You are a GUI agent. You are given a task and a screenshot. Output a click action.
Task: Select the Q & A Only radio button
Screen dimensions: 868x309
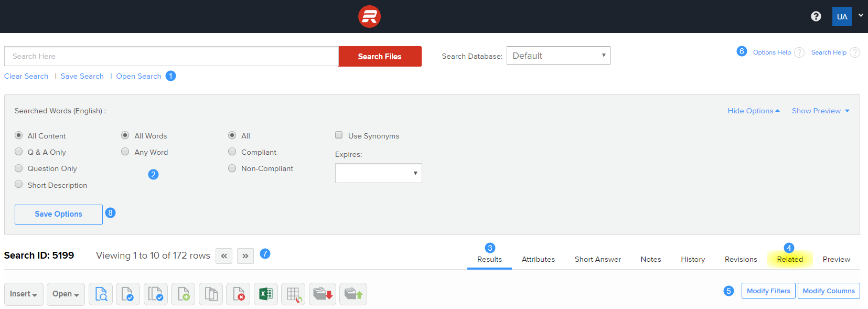click(x=19, y=152)
